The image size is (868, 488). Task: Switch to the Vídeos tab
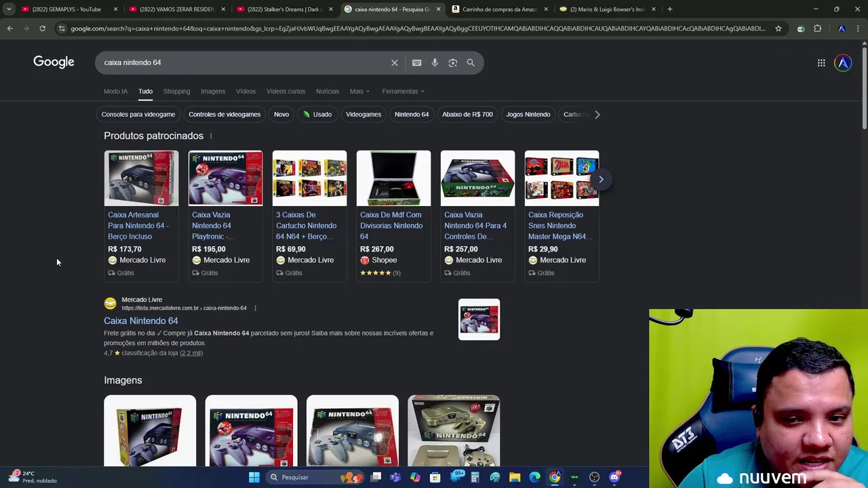[x=245, y=91]
